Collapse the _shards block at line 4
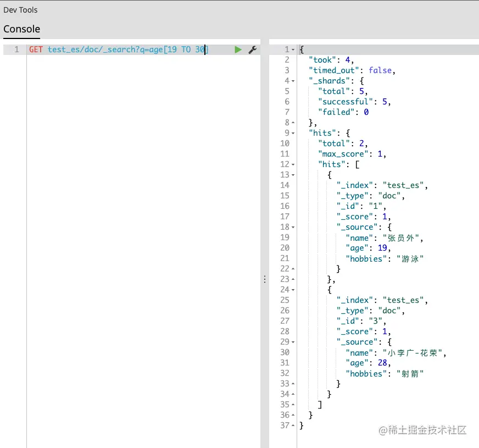 [293, 81]
